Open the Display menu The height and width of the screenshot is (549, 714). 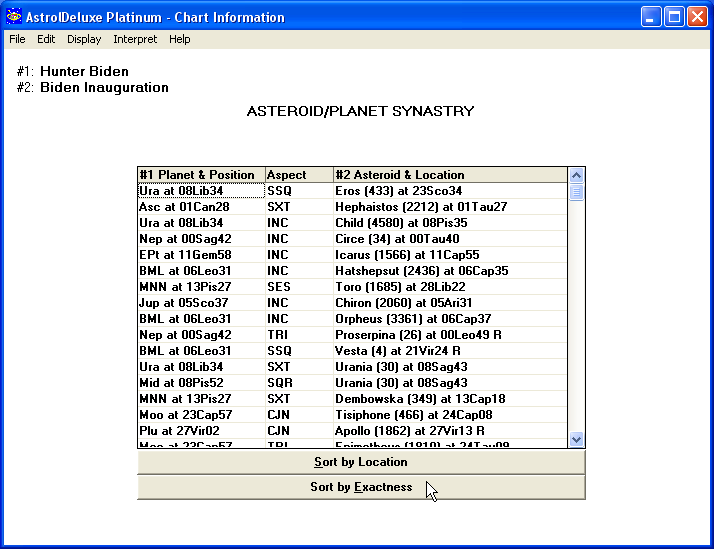click(x=84, y=39)
